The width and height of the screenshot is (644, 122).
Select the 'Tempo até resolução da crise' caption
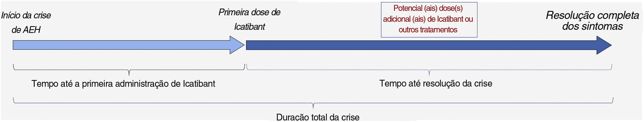coord(436,83)
